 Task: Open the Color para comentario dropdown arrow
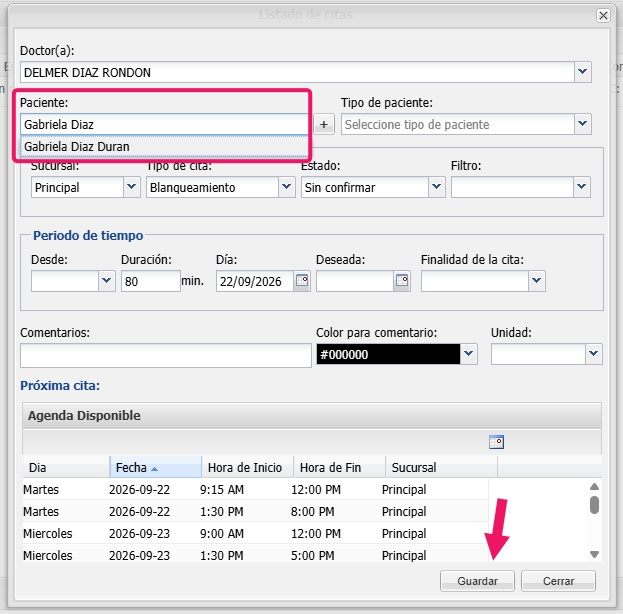click(468, 354)
